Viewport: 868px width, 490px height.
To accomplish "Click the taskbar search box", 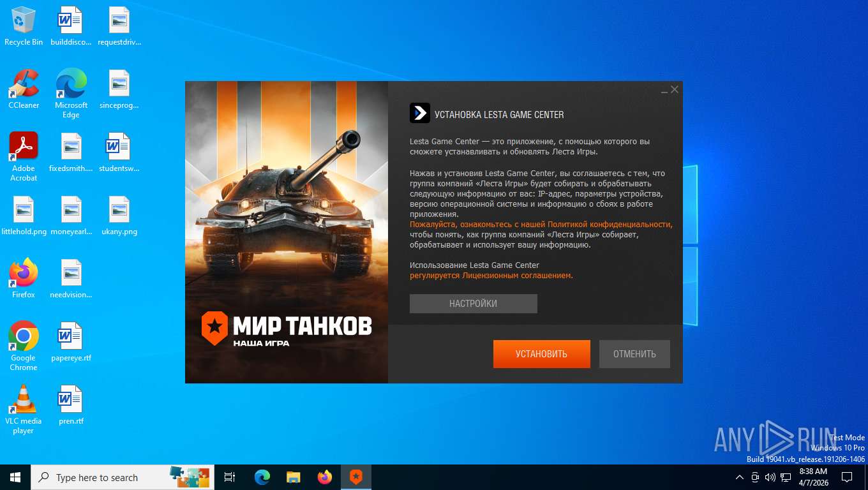I will point(123,477).
